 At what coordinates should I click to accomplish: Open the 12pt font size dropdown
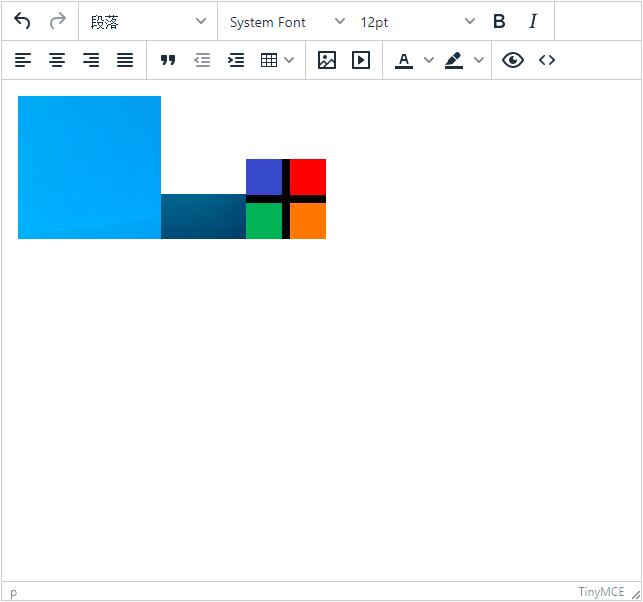pyautogui.click(x=417, y=21)
